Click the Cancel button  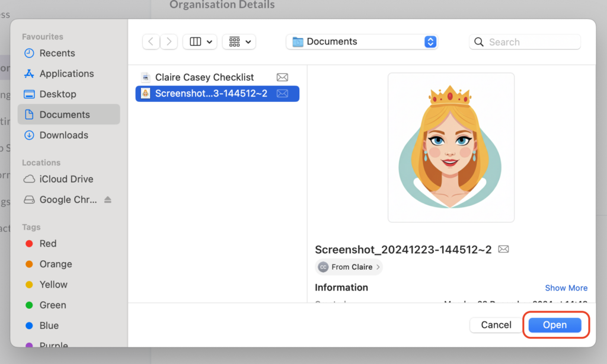(x=496, y=325)
